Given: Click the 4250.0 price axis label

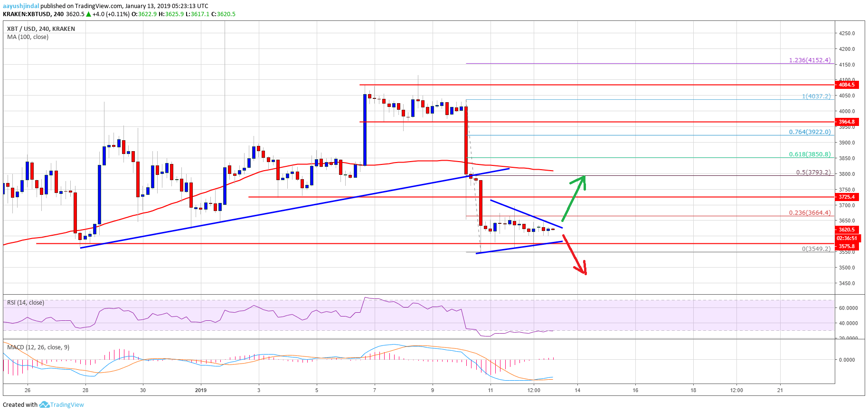Looking at the screenshot, I should click(x=847, y=34).
